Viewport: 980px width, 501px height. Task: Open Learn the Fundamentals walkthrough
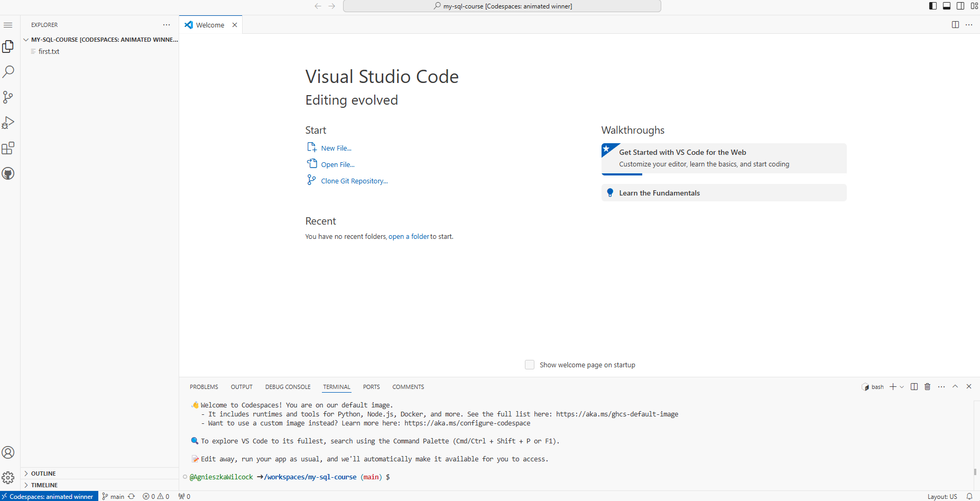(x=724, y=193)
